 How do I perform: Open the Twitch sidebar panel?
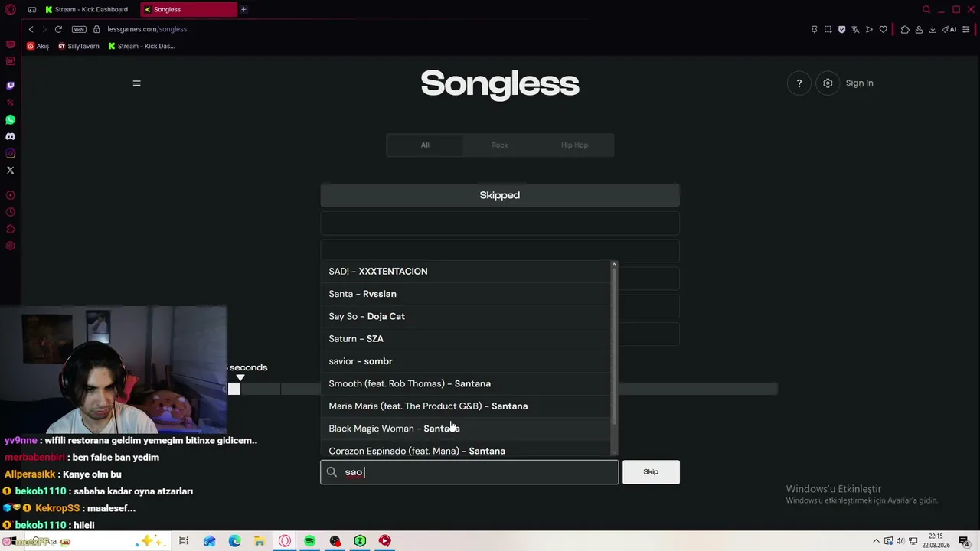pos(11,86)
